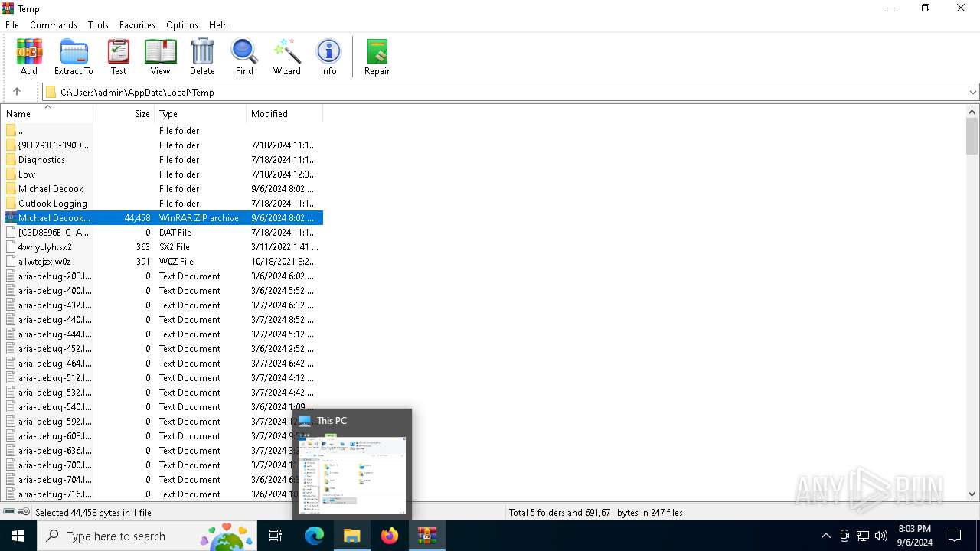Select aria-debug-444 text document
This screenshot has width=980, height=551.
162,334
